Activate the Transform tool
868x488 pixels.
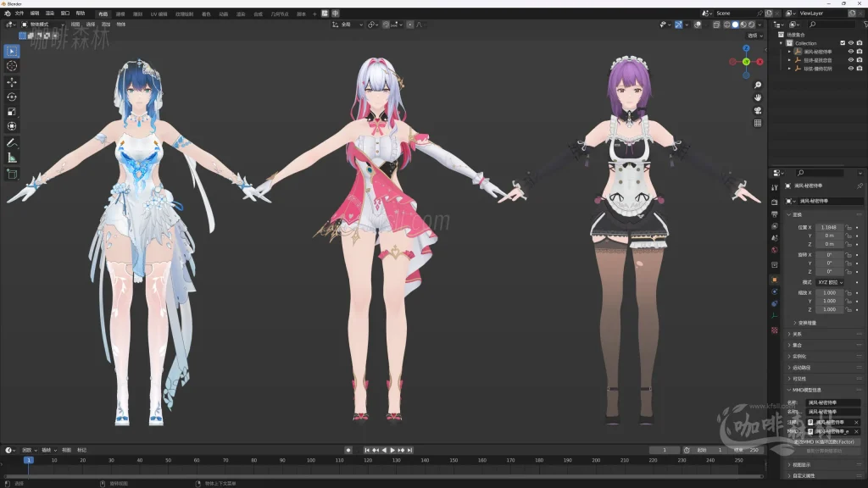[12, 126]
